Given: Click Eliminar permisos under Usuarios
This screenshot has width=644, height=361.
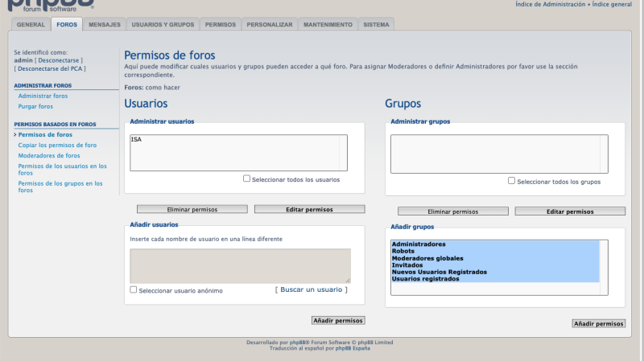Looking at the screenshot, I should click(192, 209).
